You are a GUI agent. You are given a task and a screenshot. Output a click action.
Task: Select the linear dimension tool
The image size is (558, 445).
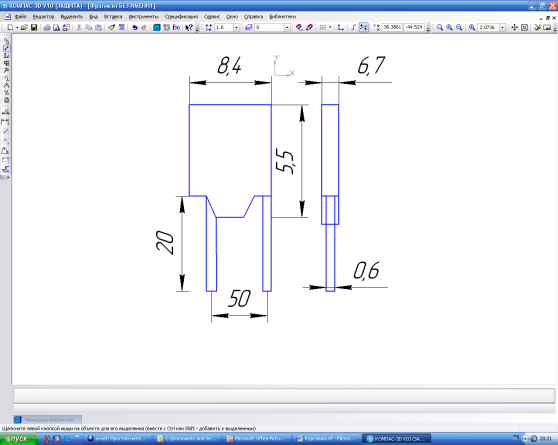coord(5,122)
